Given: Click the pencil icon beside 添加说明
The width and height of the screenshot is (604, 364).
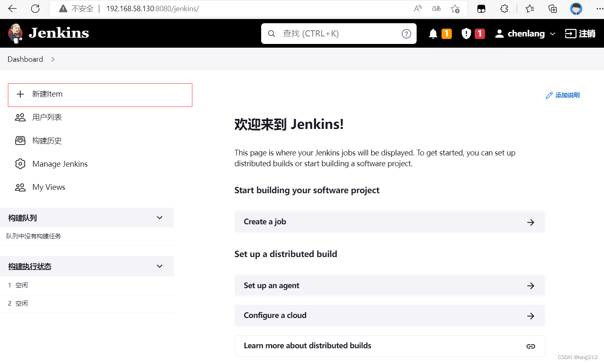Looking at the screenshot, I should (549, 95).
